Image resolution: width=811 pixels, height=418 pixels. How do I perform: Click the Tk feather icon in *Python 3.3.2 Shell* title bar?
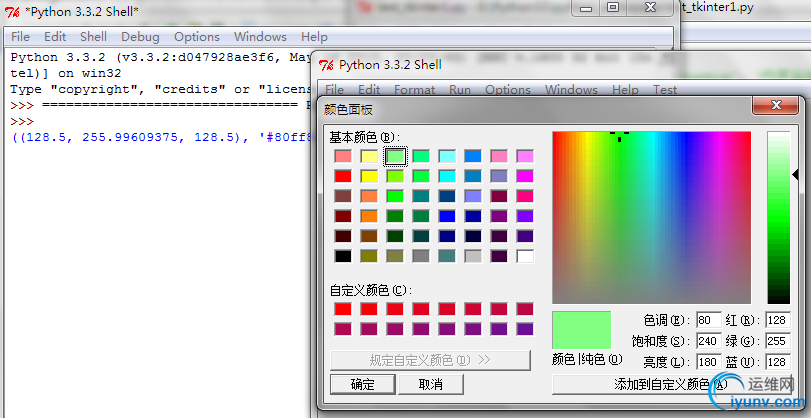(12, 11)
